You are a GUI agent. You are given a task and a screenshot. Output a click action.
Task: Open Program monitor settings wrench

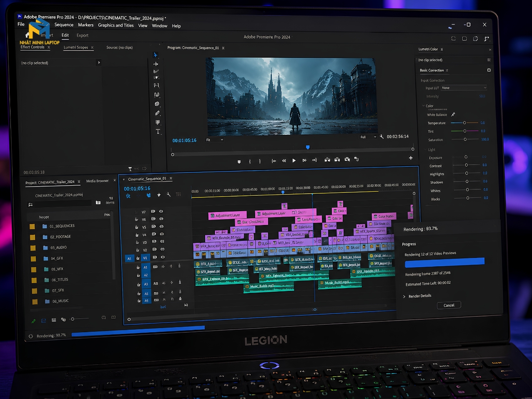(381, 136)
